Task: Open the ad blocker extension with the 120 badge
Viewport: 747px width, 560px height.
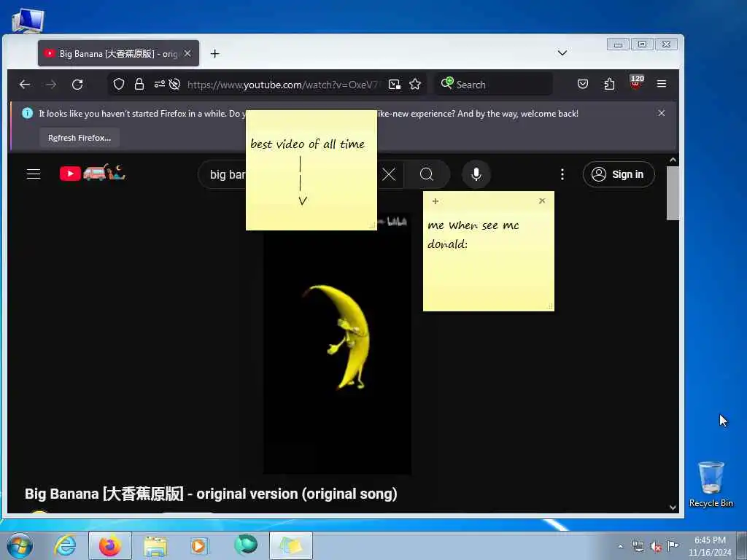Action: [636, 83]
